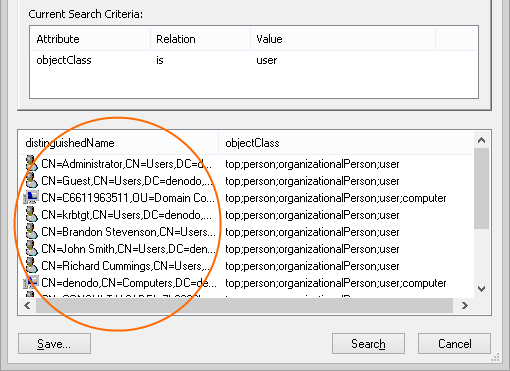Image resolution: width=510 pixels, height=371 pixels.
Task: Dismiss the dialog with Cancel
Action: coord(454,344)
